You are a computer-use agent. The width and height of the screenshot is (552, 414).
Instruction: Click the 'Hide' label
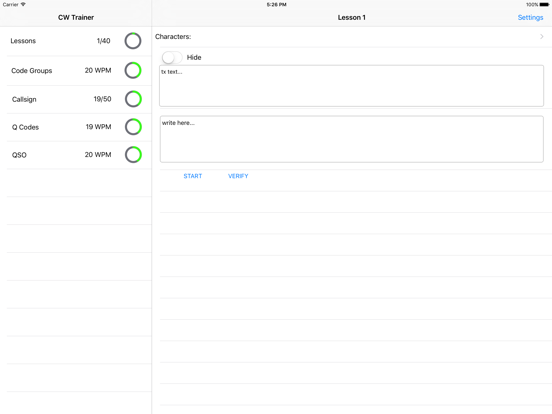click(x=194, y=57)
